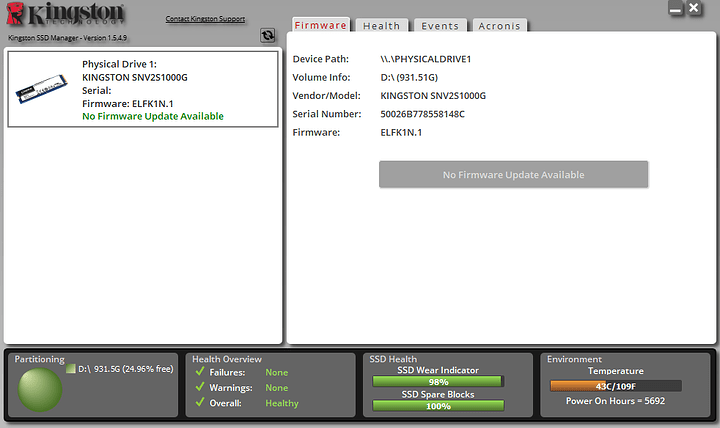
Task: Click the serial number 50026B778558148C
Action: pyautogui.click(x=422, y=114)
